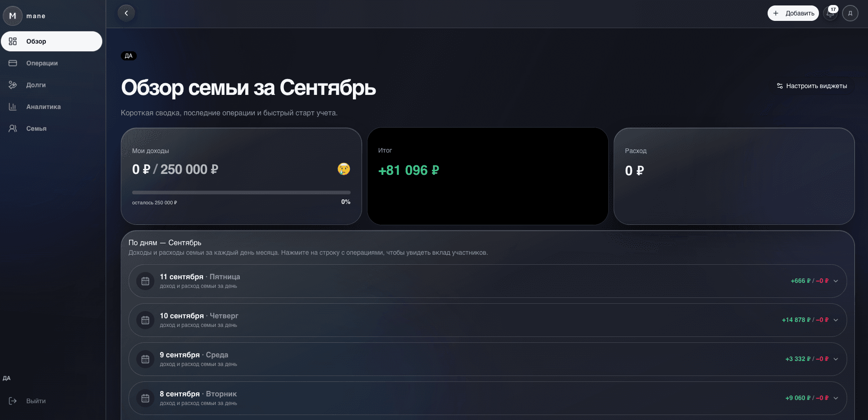Open the user avatar Д menu
Viewport: 868px width, 420px height.
point(850,13)
